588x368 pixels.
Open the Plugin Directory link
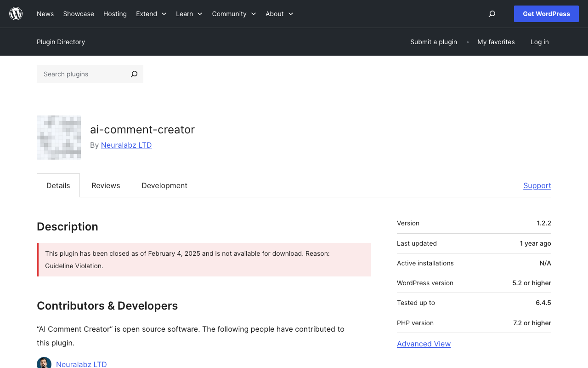[x=61, y=42]
